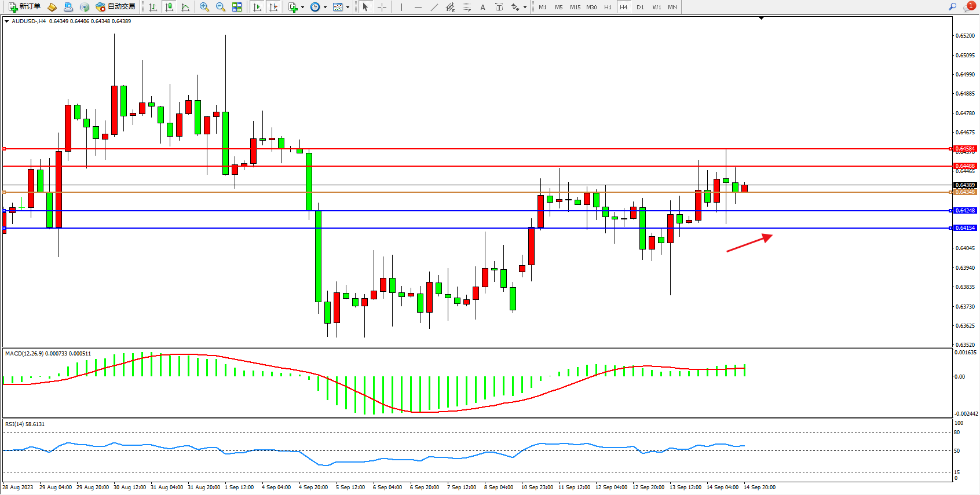
Task: Enable chart auto scroll
Action: pos(257,7)
